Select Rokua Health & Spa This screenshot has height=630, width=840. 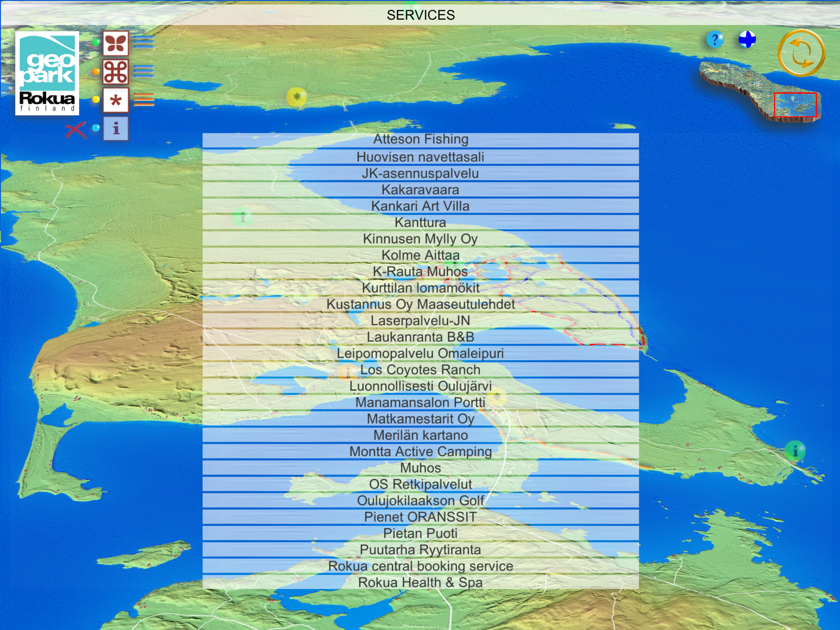[421, 582]
